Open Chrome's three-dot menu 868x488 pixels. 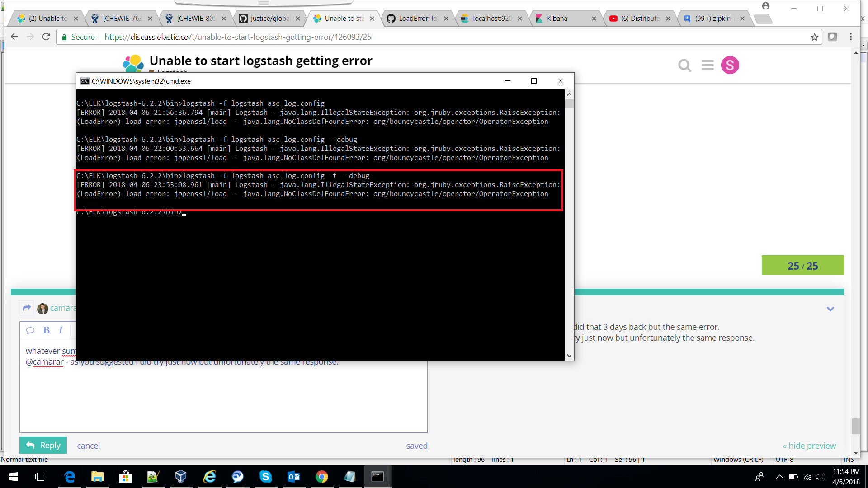click(x=850, y=37)
